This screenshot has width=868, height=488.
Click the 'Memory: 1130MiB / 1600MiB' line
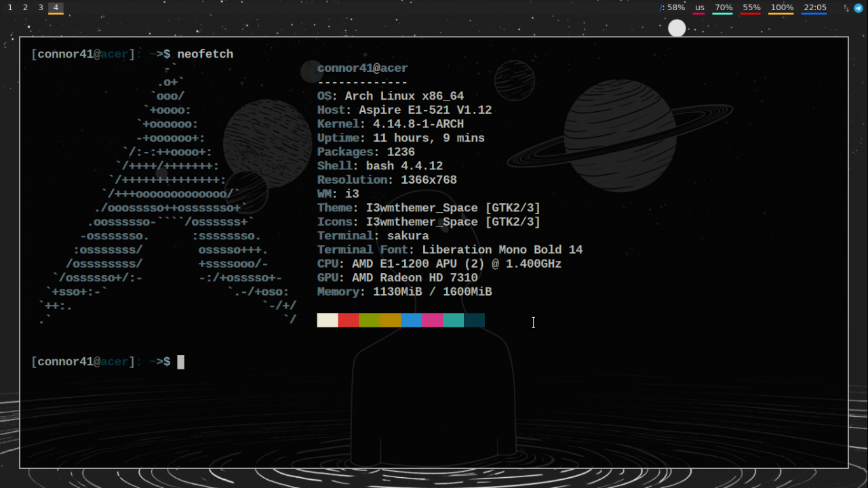click(x=405, y=292)
